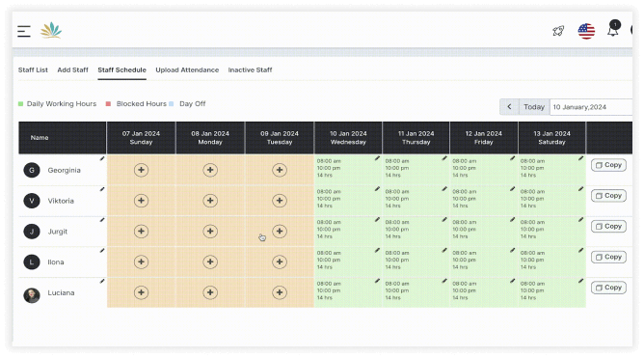The height and width of the screenshot is (358, 644).
Task: Add shift for Jurgit on 07 Jan
Action: pos(141,231)
